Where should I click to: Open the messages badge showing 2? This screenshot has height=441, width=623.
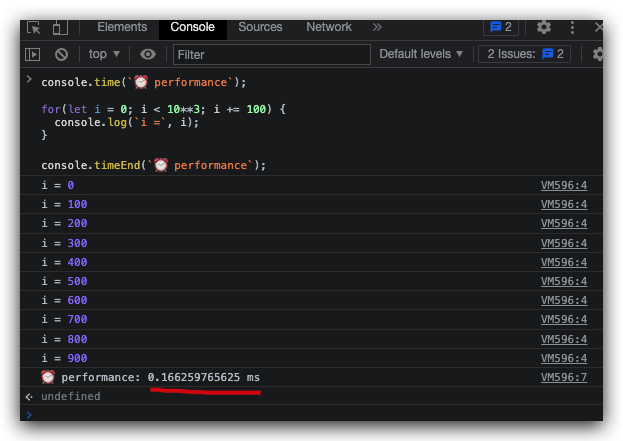501,27
